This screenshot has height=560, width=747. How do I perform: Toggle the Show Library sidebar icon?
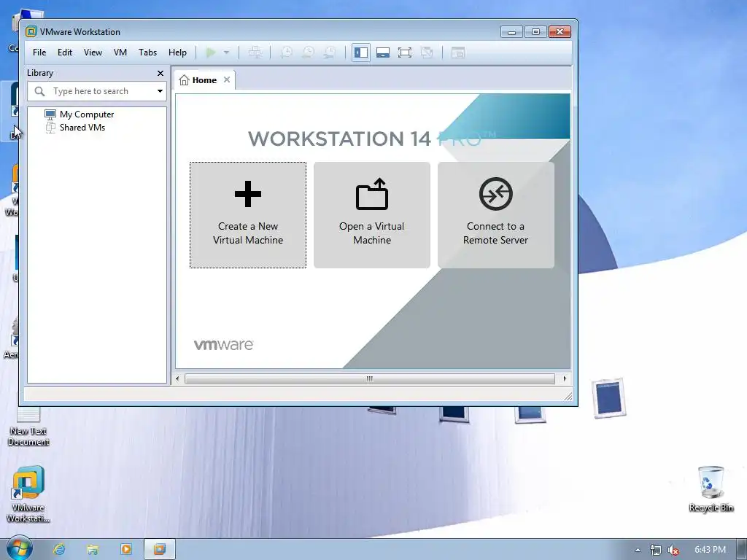click(361, 52)
